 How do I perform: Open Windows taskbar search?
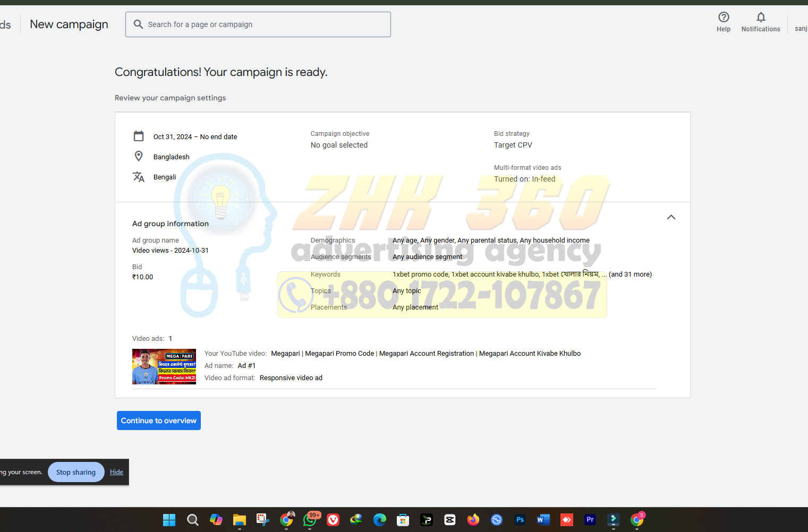point(193,520)
